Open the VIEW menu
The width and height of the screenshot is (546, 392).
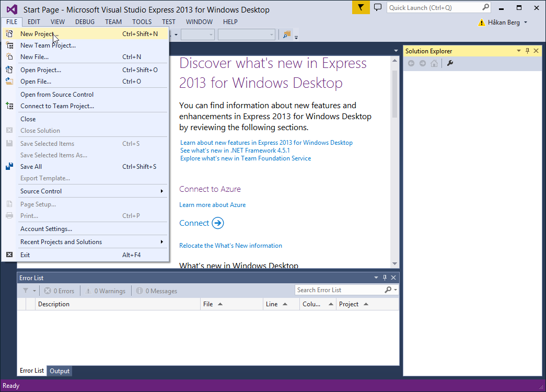[x=57, y=21]
